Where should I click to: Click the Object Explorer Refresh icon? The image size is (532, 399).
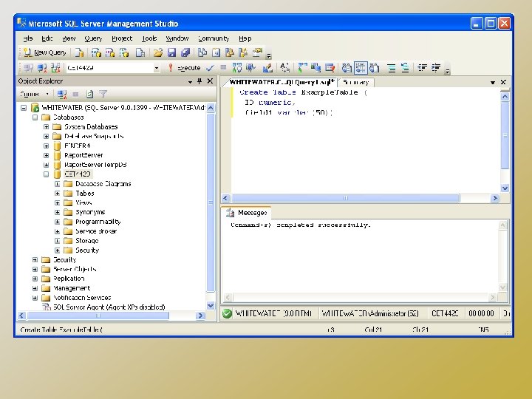[89, 94]
